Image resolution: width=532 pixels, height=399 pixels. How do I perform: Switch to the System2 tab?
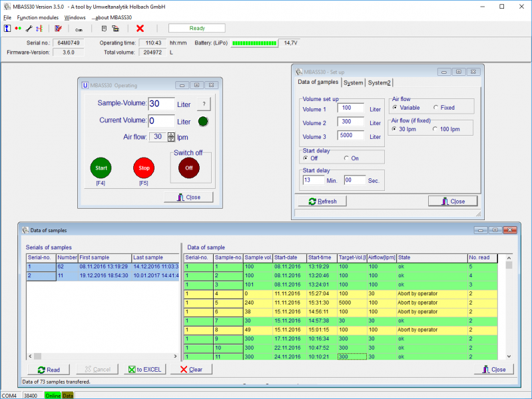tap(379, 82)
